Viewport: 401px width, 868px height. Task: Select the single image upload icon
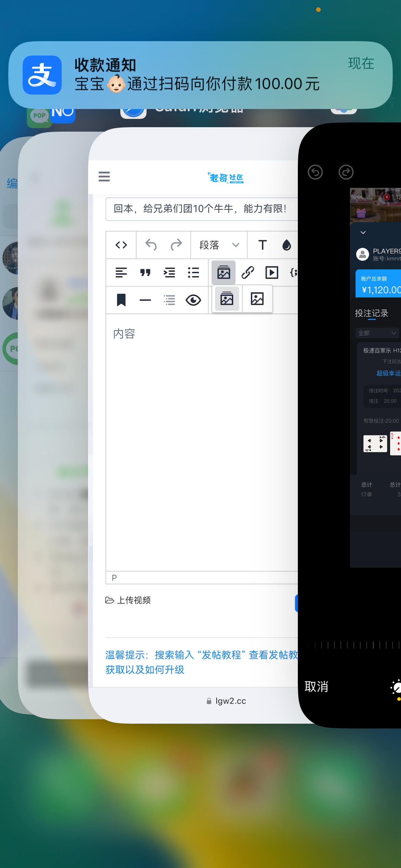click(x=257, y=299)
